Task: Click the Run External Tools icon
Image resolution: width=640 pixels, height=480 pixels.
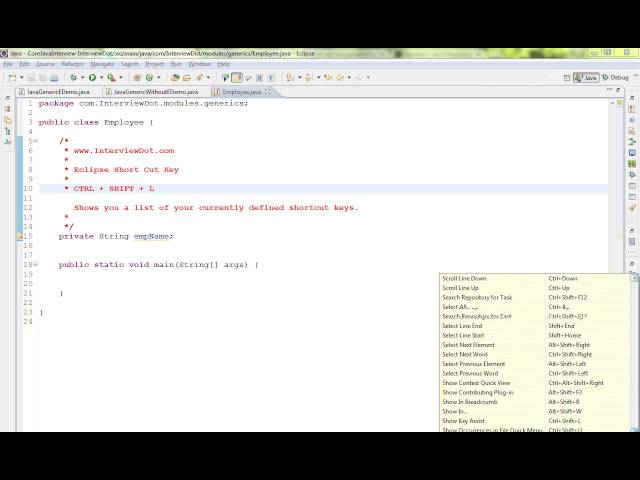Action: [x=111, y=78]
